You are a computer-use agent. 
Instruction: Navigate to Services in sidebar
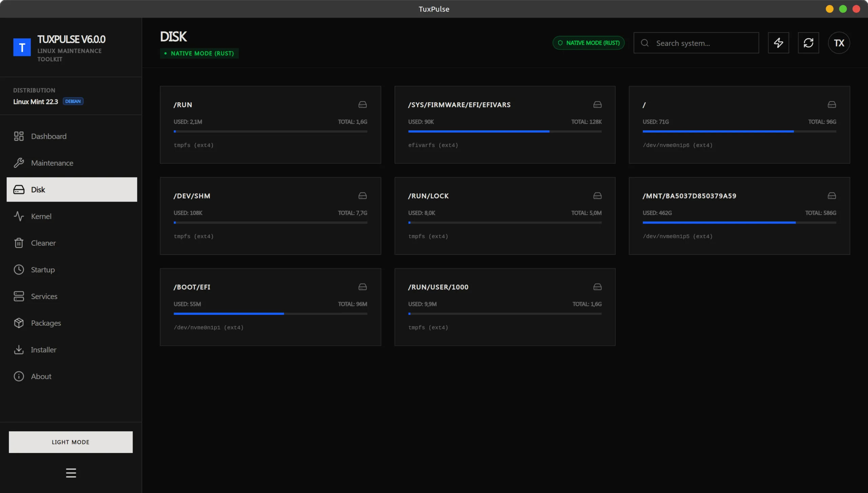pyautogui.click(x=44, y=296)
